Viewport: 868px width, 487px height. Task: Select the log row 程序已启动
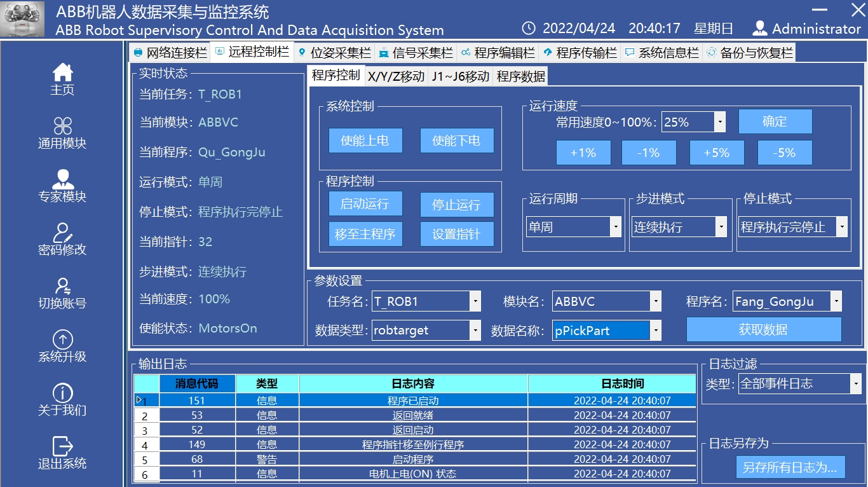tap(415, 401)
